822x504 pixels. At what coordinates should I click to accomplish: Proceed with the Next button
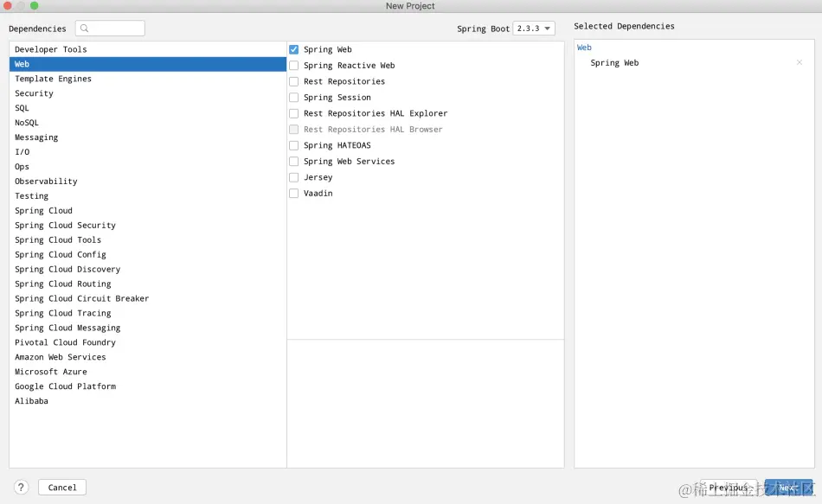788,488
